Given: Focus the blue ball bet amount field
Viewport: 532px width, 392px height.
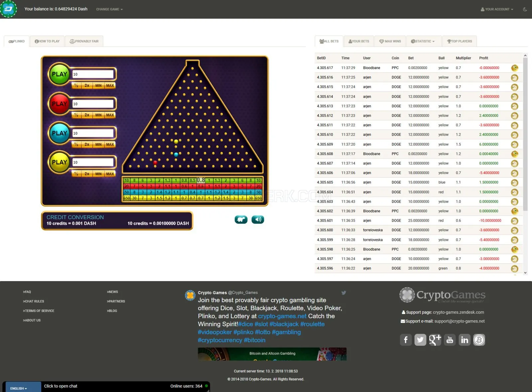Looking at the screenshot, I should pos(93,133).
